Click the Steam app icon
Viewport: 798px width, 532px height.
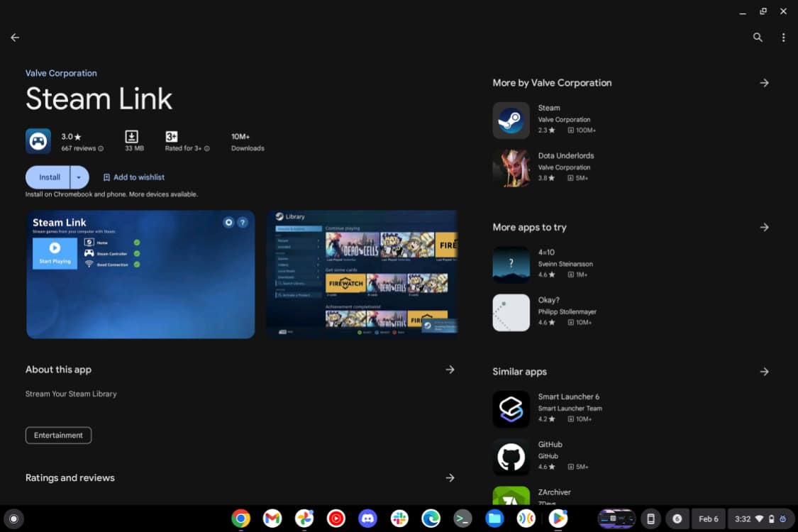pyautogui.click(x=511, y=121)
